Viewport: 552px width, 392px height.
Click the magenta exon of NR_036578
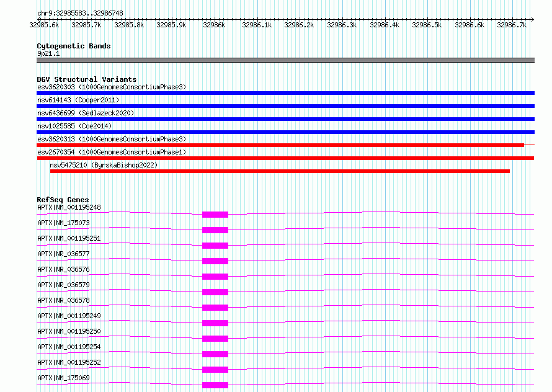coord(215,308)
